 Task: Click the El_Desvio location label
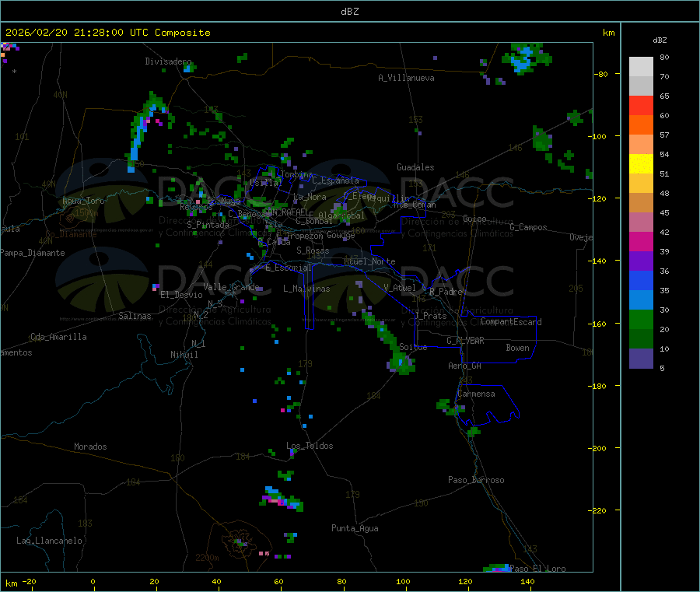tap(182, 295)
